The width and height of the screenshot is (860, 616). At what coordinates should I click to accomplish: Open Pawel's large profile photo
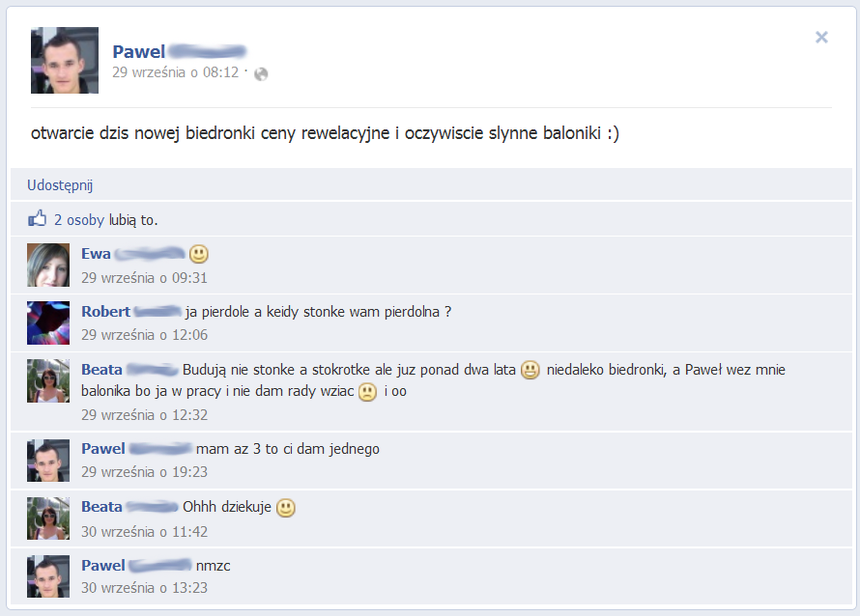click(65, 60)
